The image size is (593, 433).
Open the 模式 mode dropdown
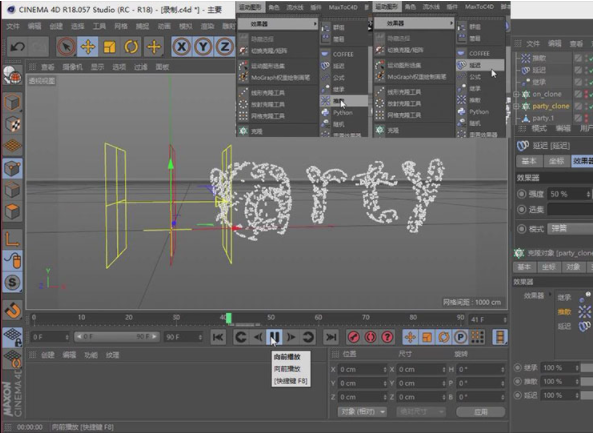tap(570, 229)
